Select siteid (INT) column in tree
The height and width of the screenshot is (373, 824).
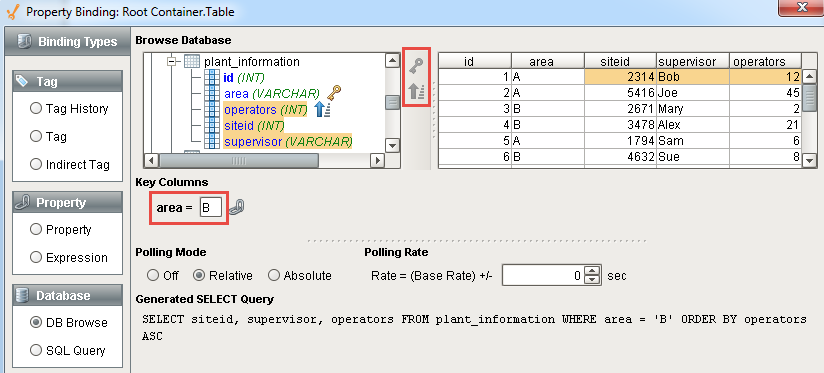[254, 126]
